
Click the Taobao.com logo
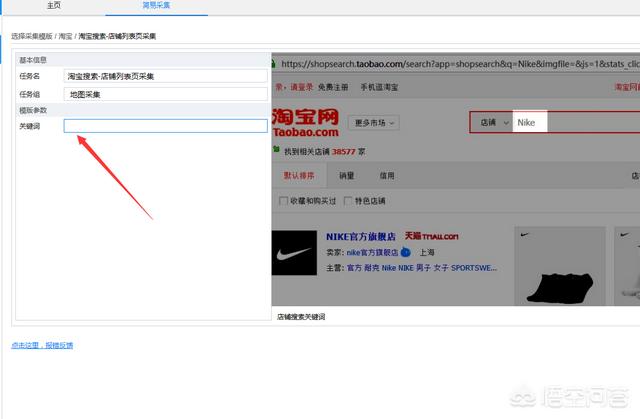305,122
